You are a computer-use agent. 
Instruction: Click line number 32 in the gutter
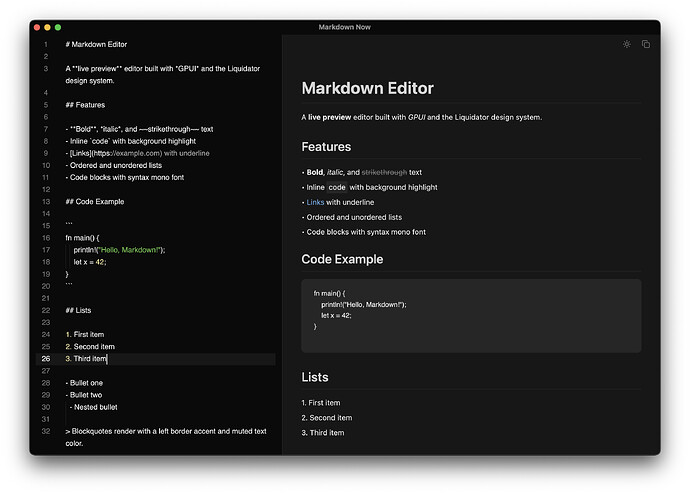[46, 432]
